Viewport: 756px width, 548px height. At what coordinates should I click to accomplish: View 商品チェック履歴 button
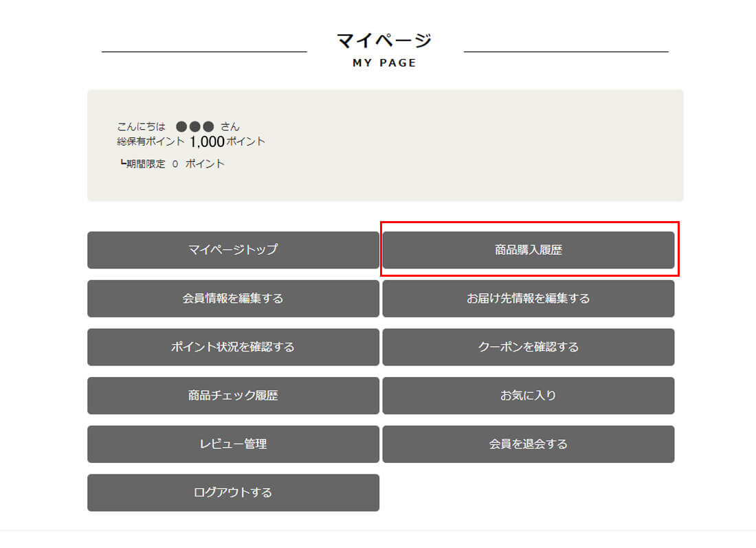[233, 396]
